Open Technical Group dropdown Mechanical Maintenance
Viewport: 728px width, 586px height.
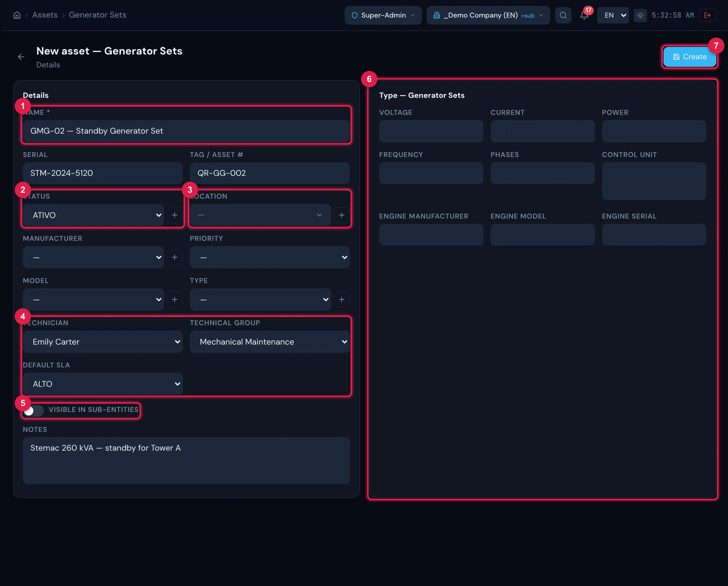tap(270, 342)
